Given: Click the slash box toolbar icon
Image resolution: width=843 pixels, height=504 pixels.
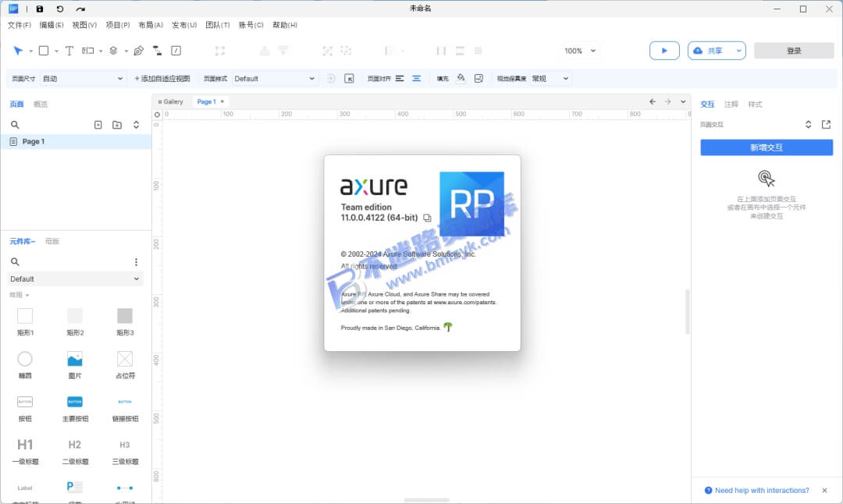Looking at the screenshot, I should [176, 51].
